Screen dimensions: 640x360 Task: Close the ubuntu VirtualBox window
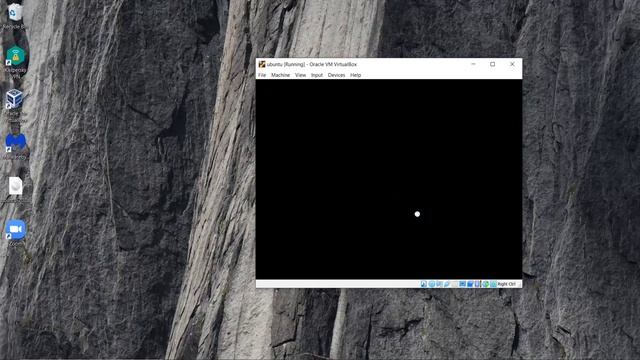coord(512,64)
